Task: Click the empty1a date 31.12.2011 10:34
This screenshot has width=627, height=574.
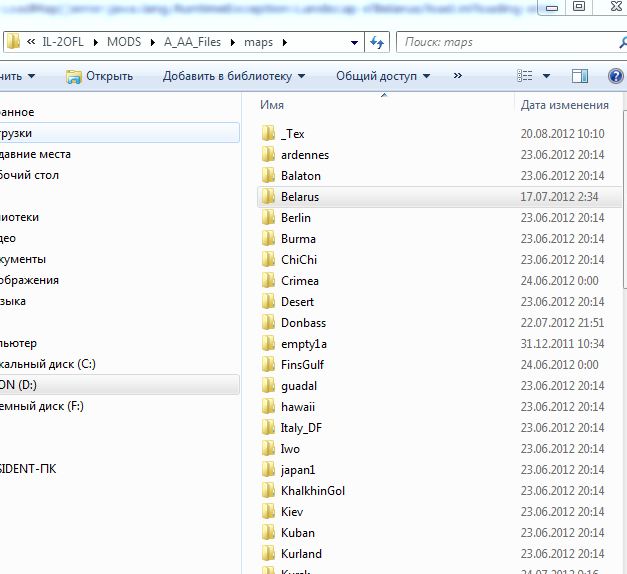Action: pos(562,344)
